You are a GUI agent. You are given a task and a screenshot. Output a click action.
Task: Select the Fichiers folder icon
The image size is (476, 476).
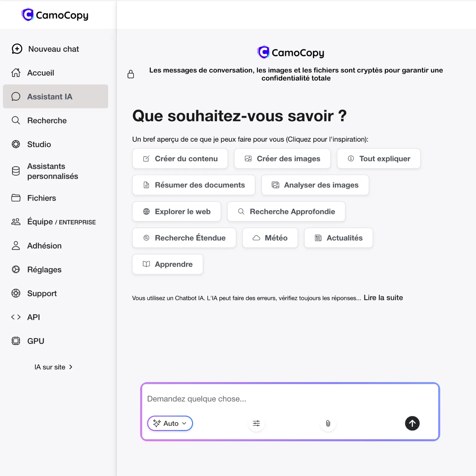click(x=15, y=198)
